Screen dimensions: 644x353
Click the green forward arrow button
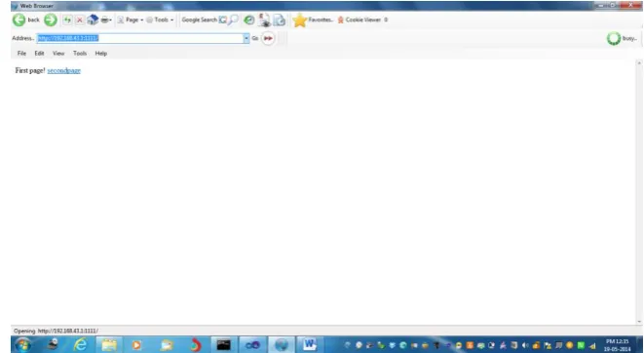51,20
